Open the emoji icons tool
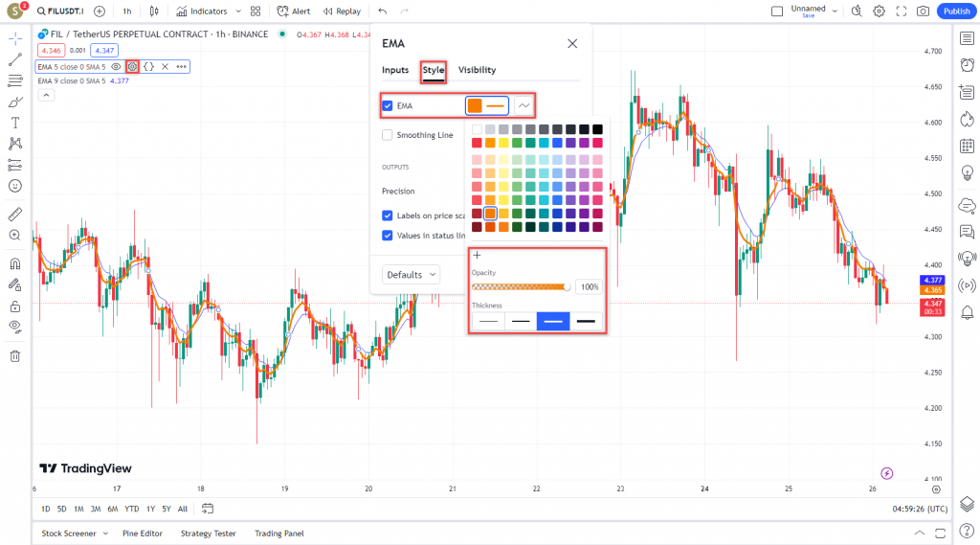980x545 pixels. coord(15,186)
